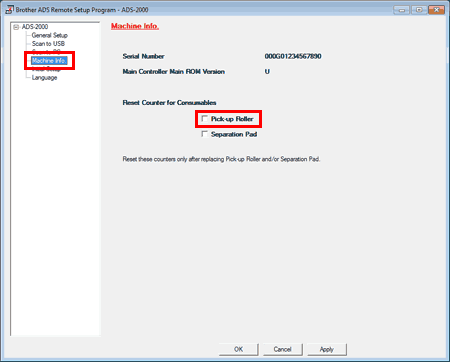Open General Setup in the tree

(x=50, y=35)
